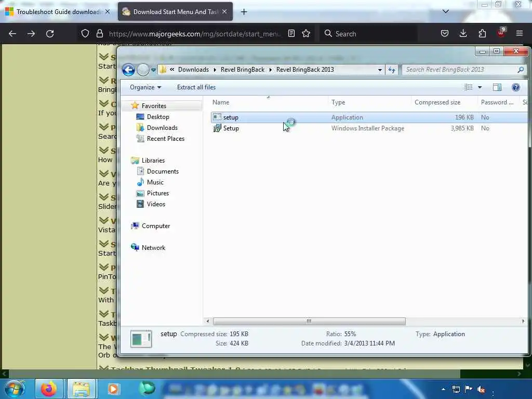The width and height of the screenshot is (532, 399).
Task: Go forward in Firefox
Action: point(31,34)
